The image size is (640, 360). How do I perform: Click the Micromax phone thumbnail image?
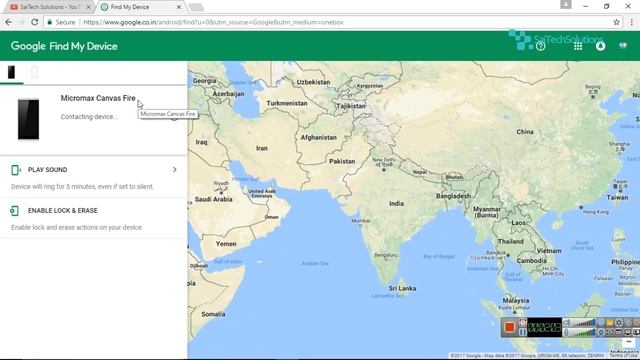point(29,119)
